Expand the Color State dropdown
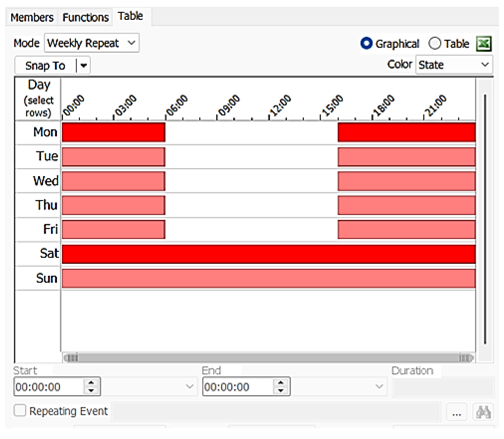Viewport: 504px width, 439px height. (x=454, y=65)
